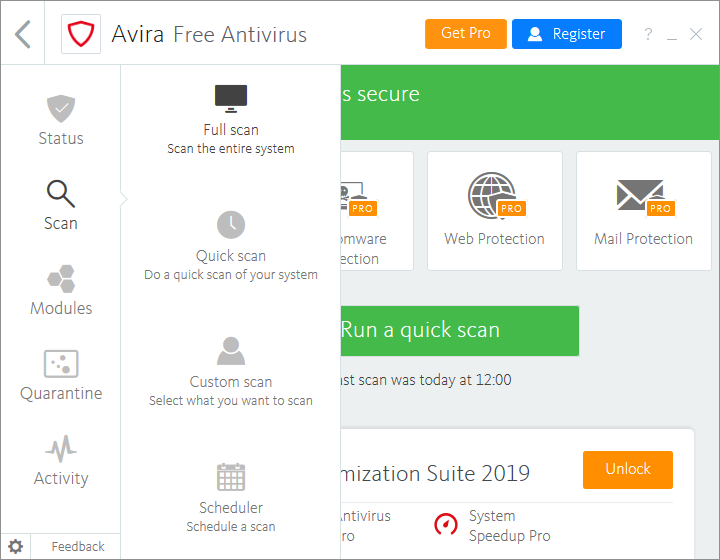Open settings via the gear icon

click(16, 547)
